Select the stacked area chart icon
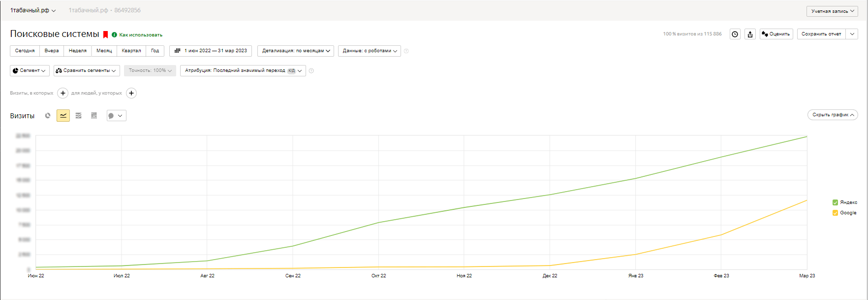 tap(78, 115)
